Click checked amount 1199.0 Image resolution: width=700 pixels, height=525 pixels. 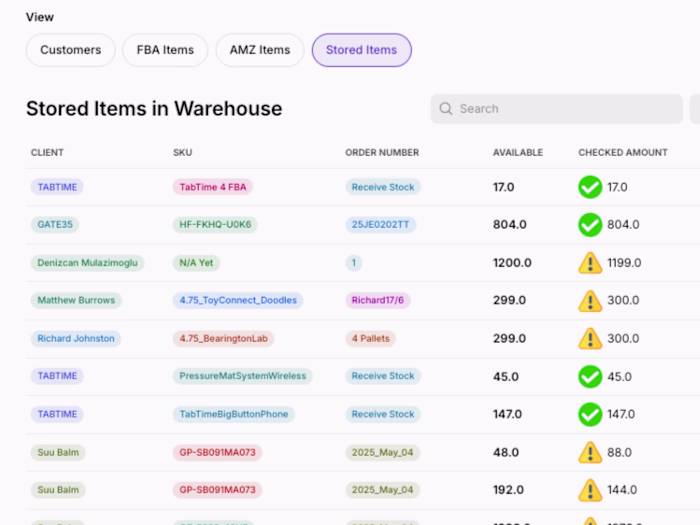[x=624, y=262]
